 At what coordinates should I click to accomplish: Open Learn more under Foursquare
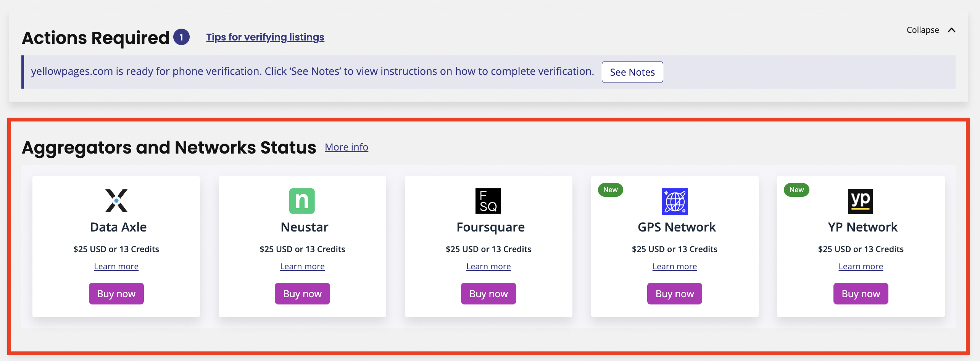[488, 267]
